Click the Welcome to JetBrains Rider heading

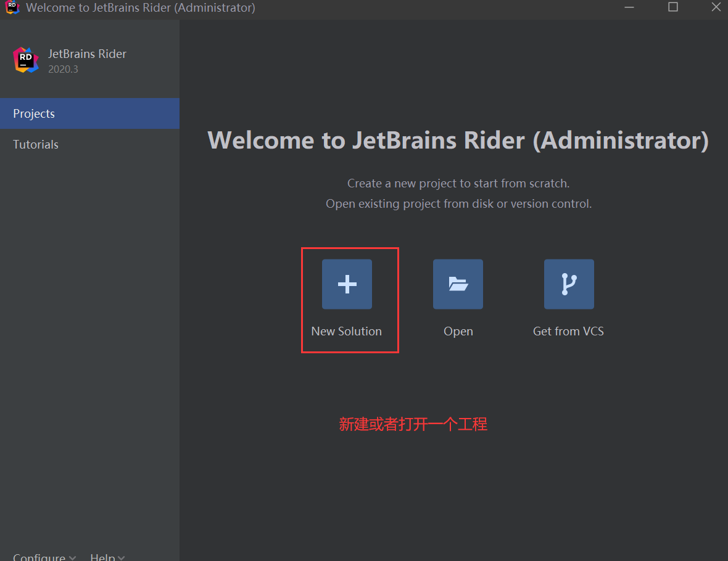(458, 141)
